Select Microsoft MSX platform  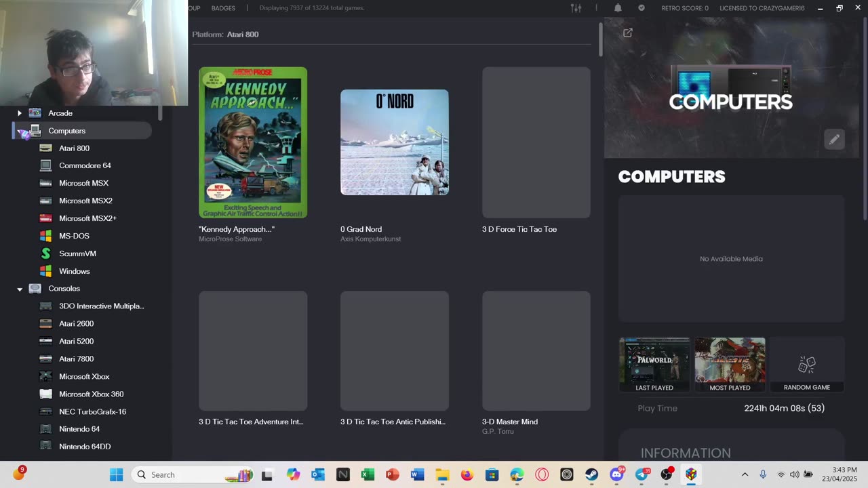(82, 183)
